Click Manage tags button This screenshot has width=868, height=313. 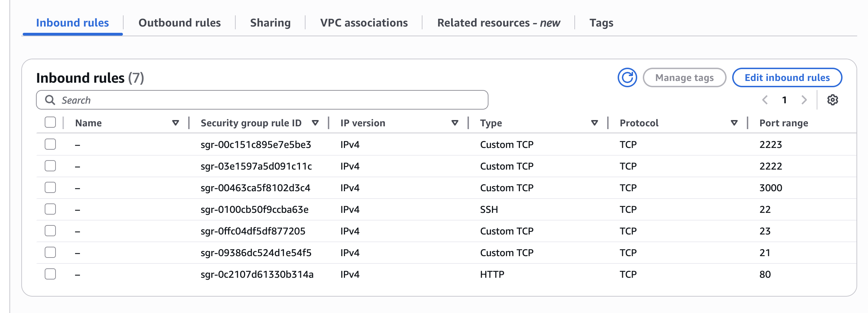tap(684, 77)
